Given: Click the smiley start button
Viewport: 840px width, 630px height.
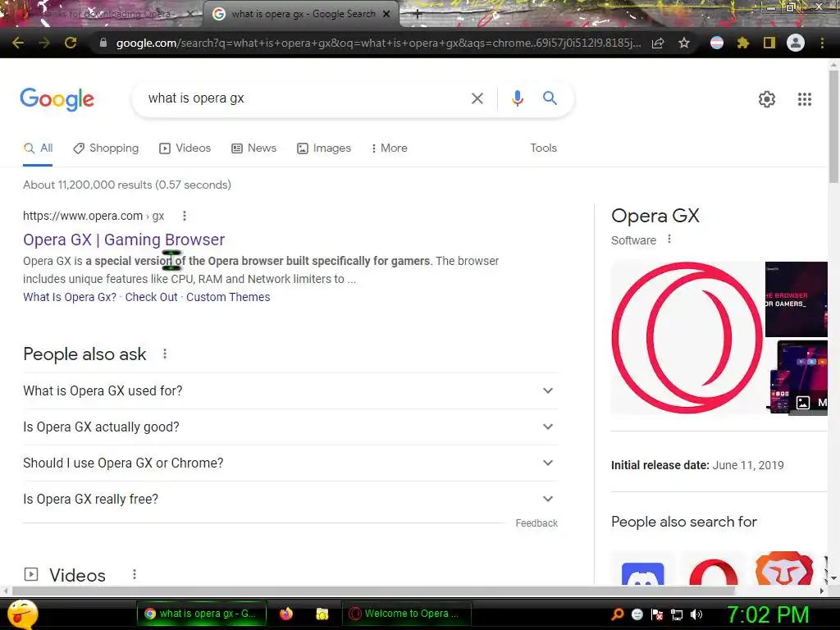Looking at the screenshot, I should [x=22, y=614].
